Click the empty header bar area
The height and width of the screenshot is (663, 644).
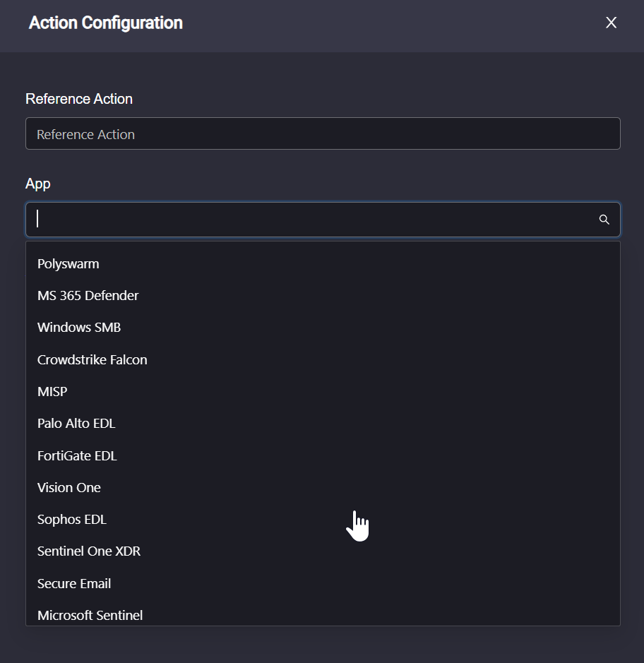[393, 25]
